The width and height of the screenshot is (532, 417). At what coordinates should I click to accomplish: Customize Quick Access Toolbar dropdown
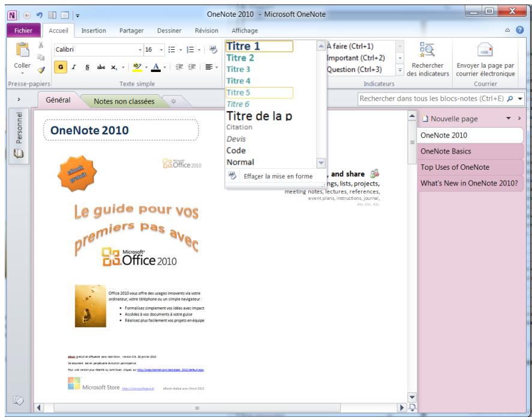coord(77,16)
